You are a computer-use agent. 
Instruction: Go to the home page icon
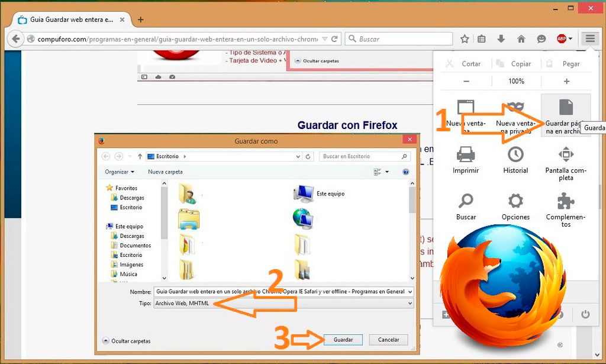pyautogui.click(x=521, y=38)
